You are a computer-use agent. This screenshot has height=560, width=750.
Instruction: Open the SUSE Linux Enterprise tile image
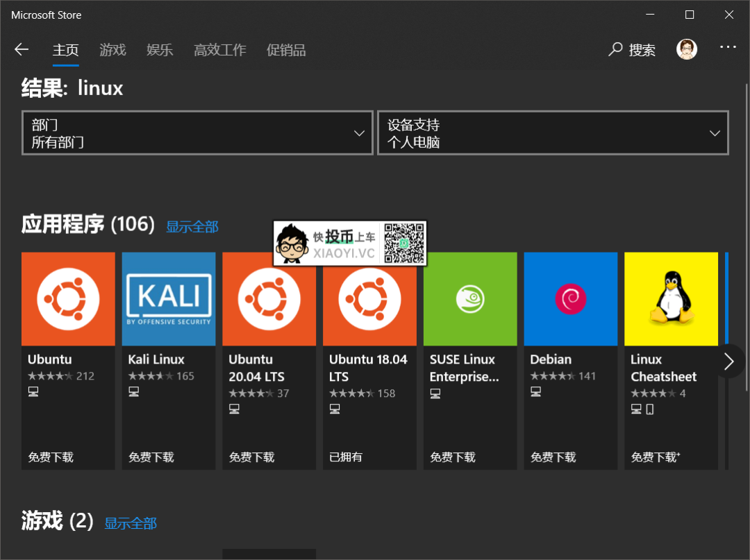pyautogui.click(x=470, y=298)
